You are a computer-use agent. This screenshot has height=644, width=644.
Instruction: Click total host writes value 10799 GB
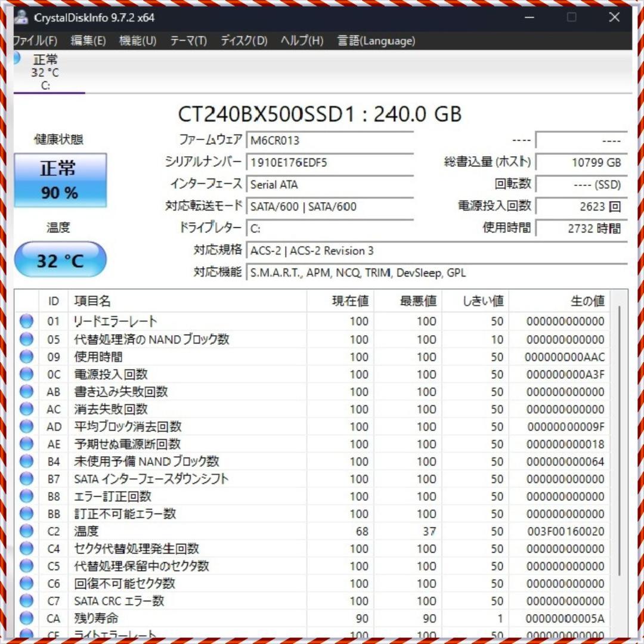click(581, 162)
